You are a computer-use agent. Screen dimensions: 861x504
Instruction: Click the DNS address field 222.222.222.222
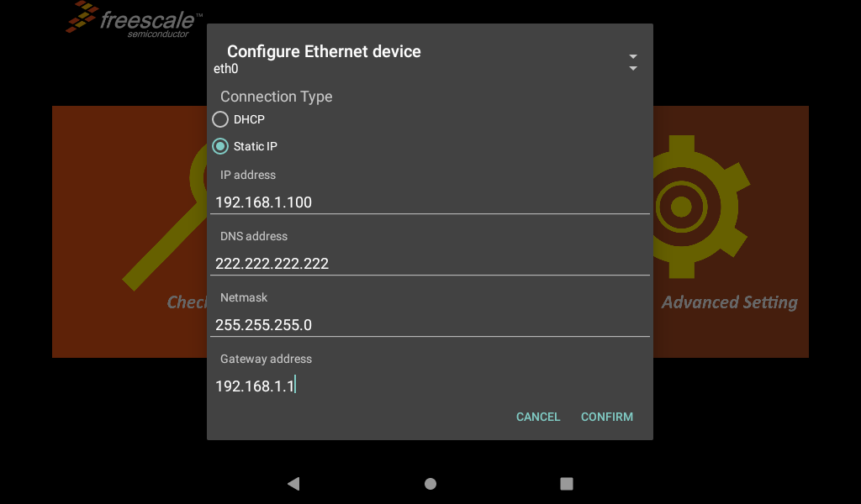[x=429, y=263]
